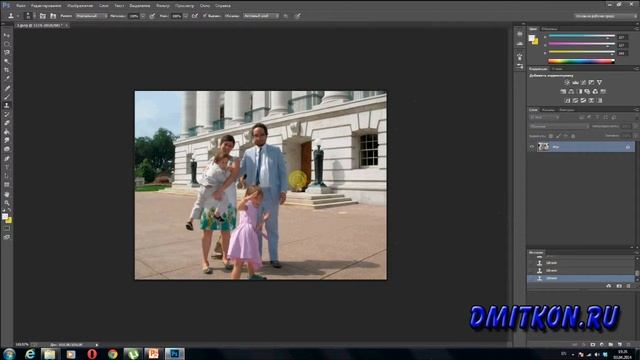
Task: Open the Clone Source panel from options bar
Action: pos(53,16)
